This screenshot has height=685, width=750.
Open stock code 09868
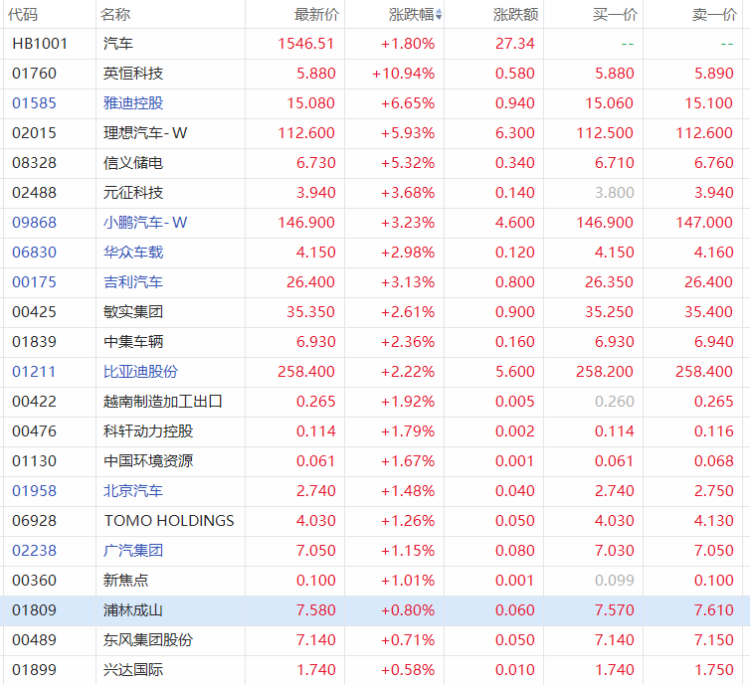(34, 222)
